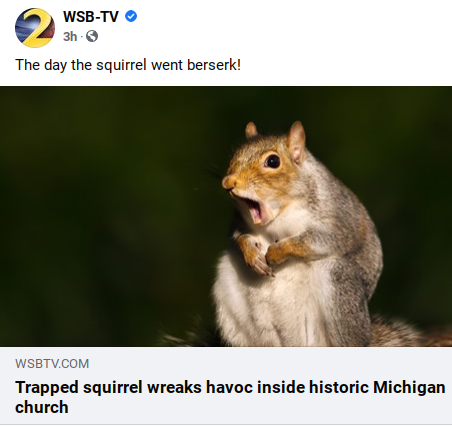Click the globe public-audience icon
Viewport: 452px width, 427px height.
pyautogui.click(x=92, y=36)
